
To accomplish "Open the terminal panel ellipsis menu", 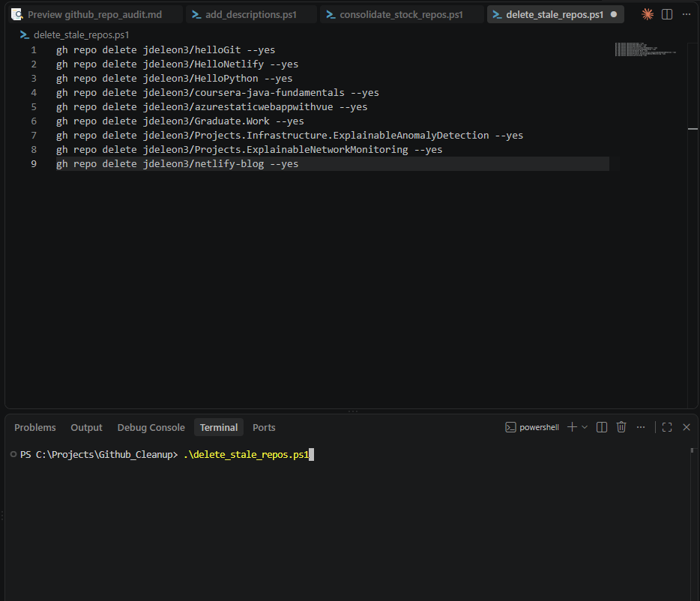I will click(x=641, y=427).
